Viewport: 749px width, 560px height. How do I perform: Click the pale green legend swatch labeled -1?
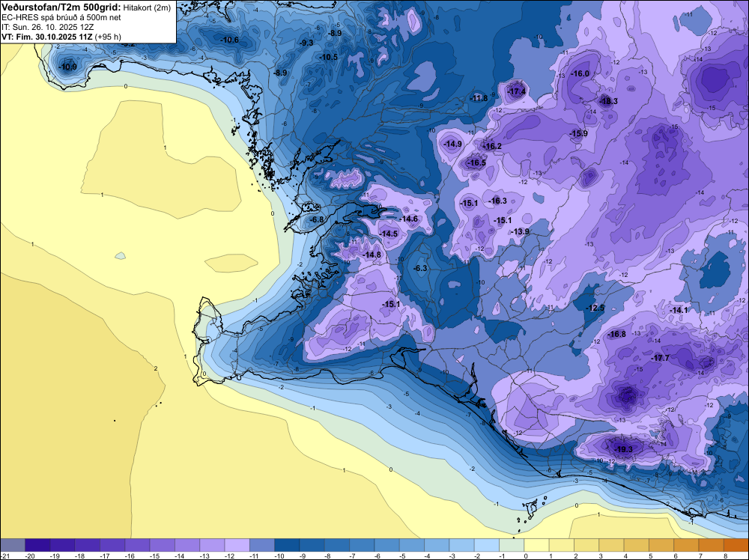pos(512,545)
